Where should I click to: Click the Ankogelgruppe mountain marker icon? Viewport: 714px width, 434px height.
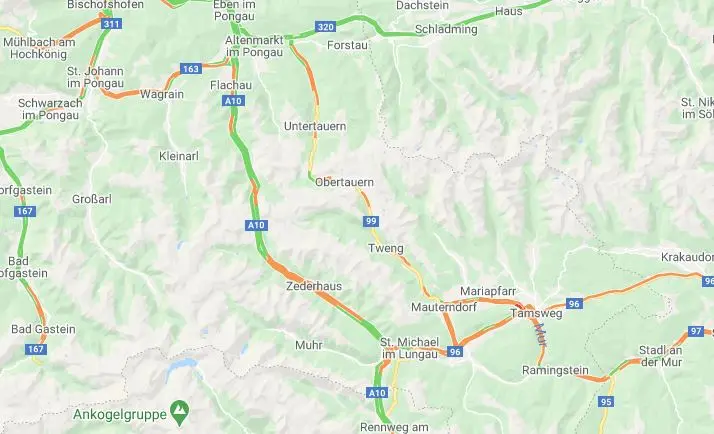pyautogui.click(x=179, y=413)
